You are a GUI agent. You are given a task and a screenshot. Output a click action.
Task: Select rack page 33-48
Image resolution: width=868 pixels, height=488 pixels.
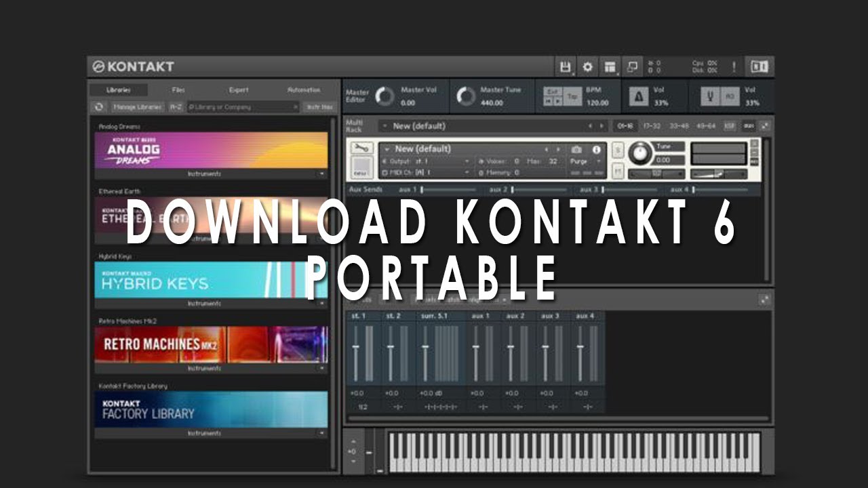[679, 126]
